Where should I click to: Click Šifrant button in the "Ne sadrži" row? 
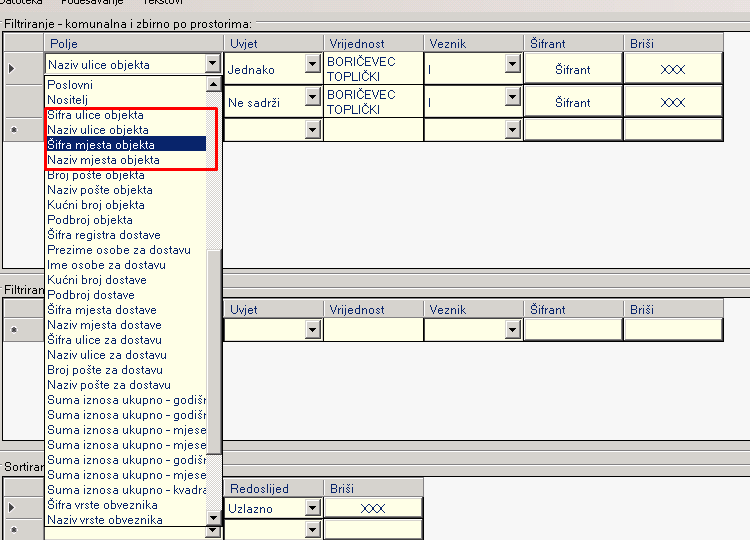click(573, 102)
